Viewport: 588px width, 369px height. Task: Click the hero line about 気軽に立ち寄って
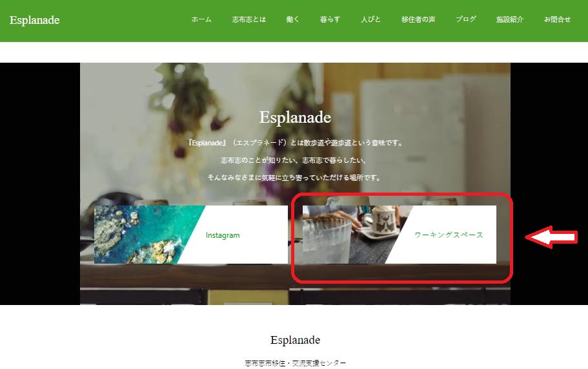click(x=294, y=177)
